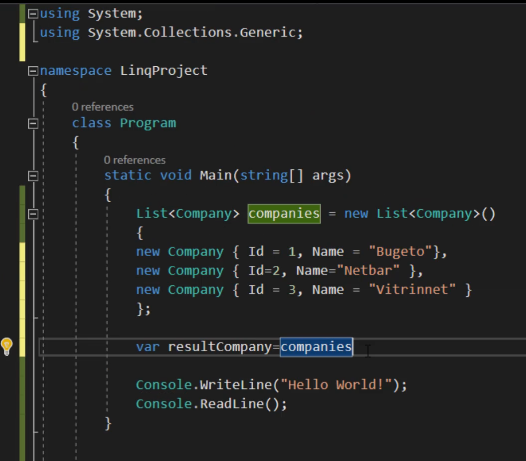
Task: Click the "Netbar" string literal
Action: [x=368, y=271]
